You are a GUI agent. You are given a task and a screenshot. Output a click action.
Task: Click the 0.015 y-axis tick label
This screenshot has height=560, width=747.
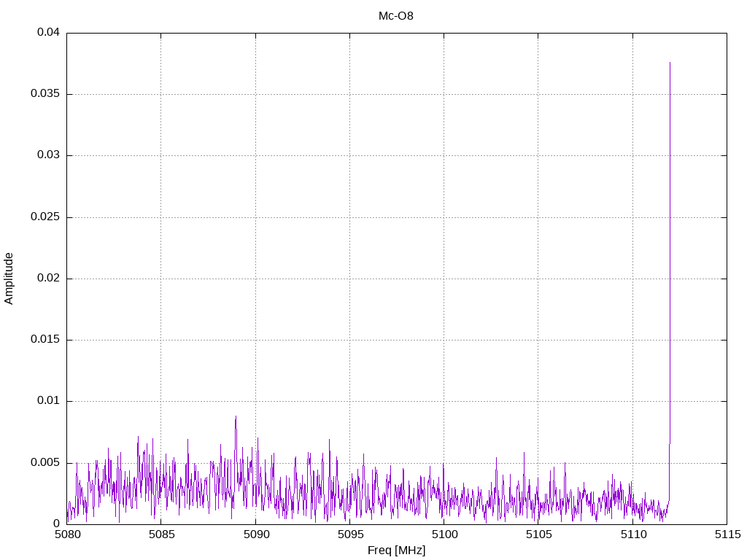coord(45,340)
